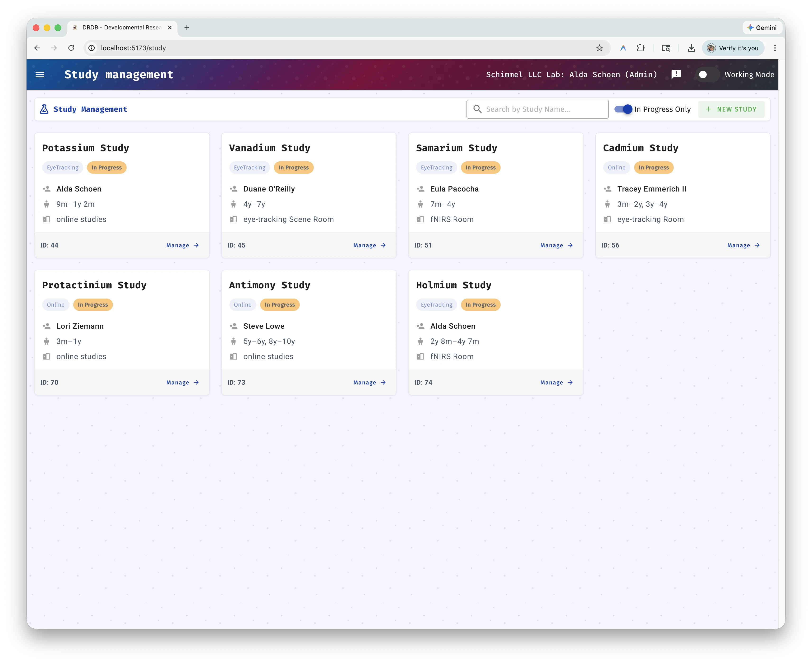Image resolution: width=812 pixels, height=664 pixels.
Task: Click lead researcher icon beside Tracey Emmerich II
Action: pyautogui.click(x=608, y=189)
